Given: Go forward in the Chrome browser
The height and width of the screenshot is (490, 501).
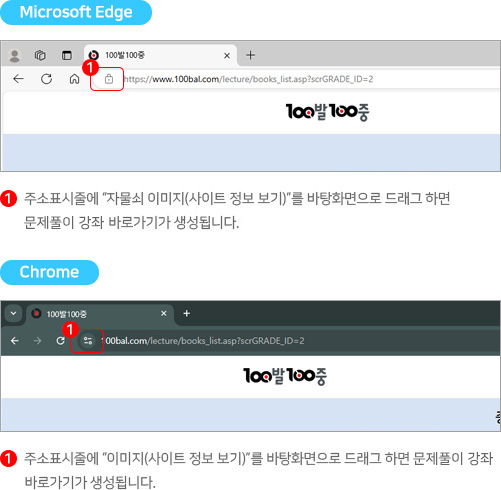Looking at the screenshot, I should click(x=38, y=341).
